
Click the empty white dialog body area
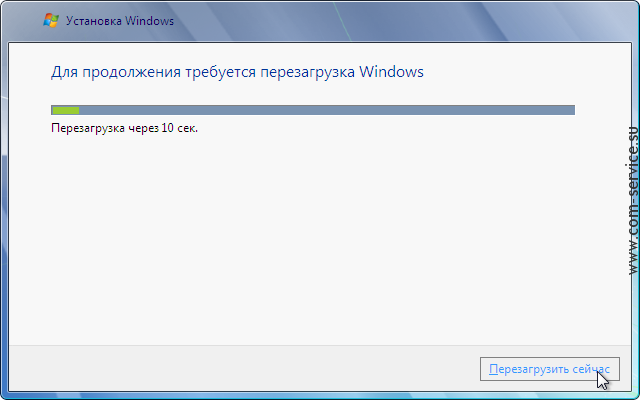[318, 237]
